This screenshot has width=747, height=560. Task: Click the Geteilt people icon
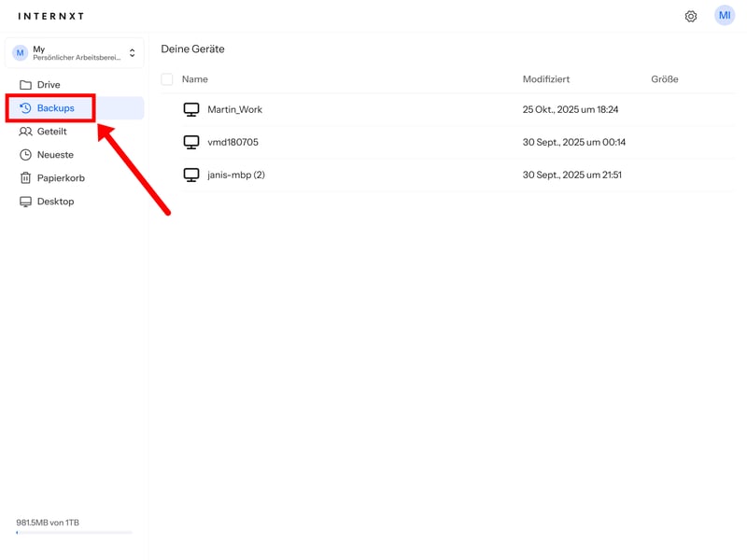pos(25,132)
